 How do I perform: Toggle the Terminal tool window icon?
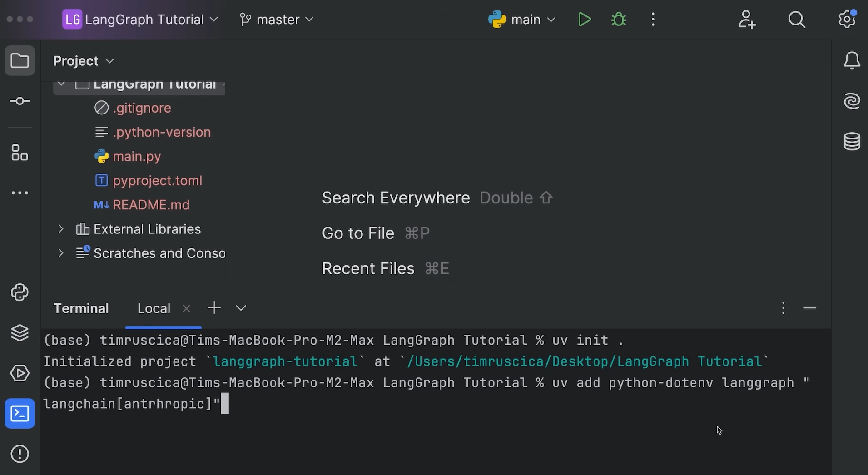[20, 413]
